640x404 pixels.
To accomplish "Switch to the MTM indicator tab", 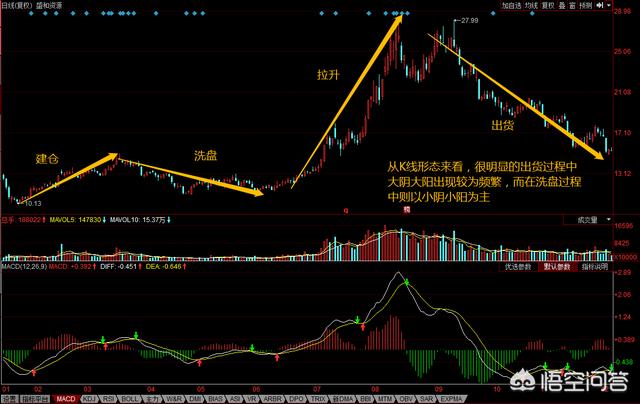I will (x=384, y=399).
